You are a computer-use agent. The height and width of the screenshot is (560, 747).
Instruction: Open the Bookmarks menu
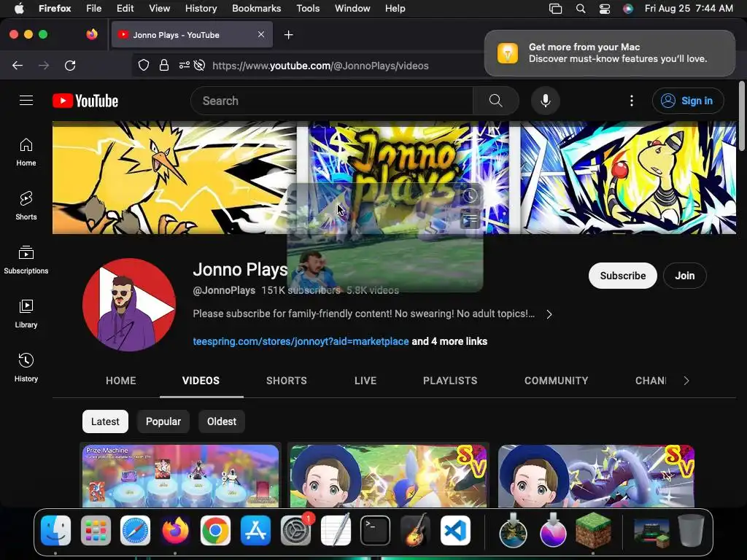pos(256,9)
